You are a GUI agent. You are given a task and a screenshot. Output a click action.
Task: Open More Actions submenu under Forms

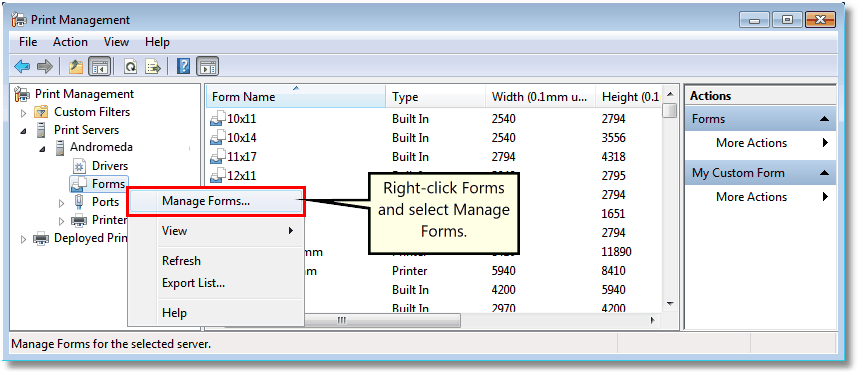[x=760, y=143]
